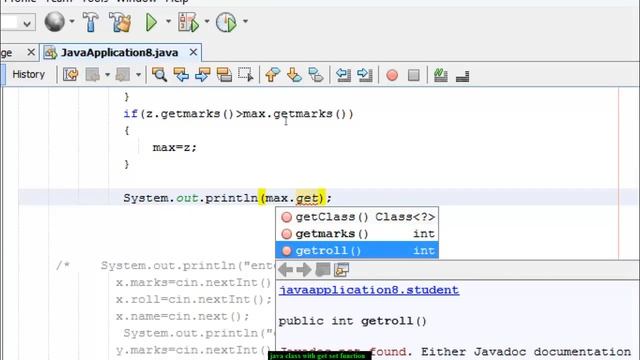Click Start Macro Recording red circle
This screenshot has width=640, height=360.
point(392,75)
